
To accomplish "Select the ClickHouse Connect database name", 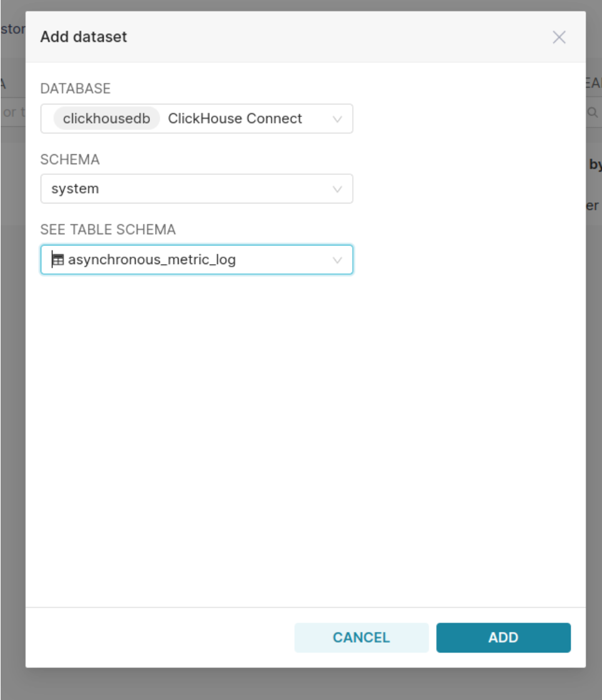I will pyautogui.click(x=235, y=118).
